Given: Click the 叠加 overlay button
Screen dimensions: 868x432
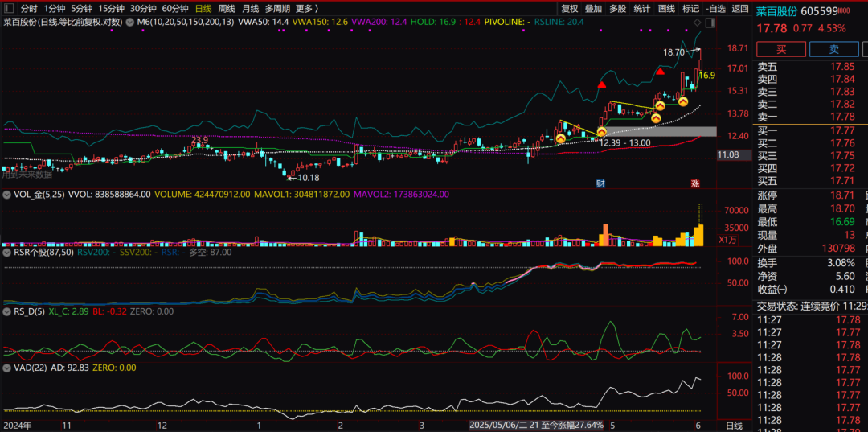Looking at the screenshot, I should click(x=593, y=8).
